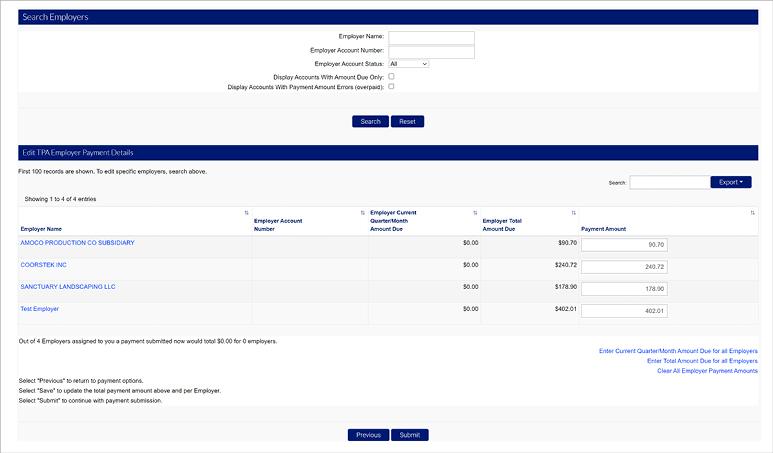Open AMOCO PRODUCTION CO SUBSIDIARY employer link
Viewport: 773px width, 453px height.
pyautogui.click(x=77, y=243)
